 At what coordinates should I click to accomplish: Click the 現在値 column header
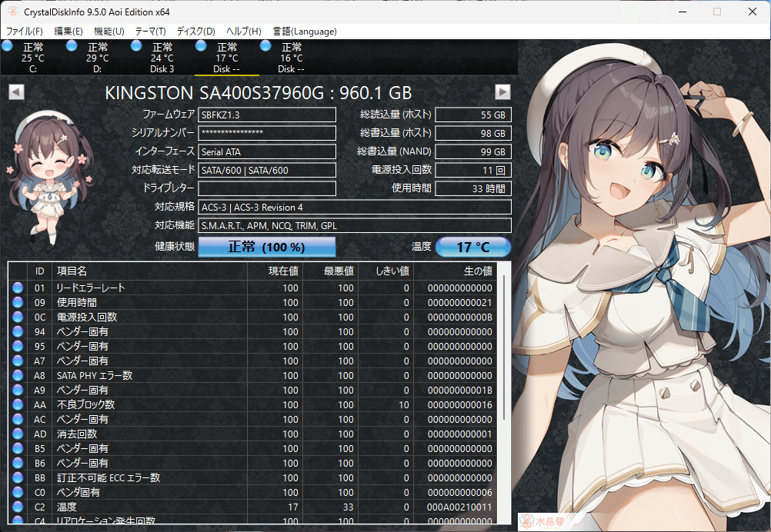pos(275,271)
